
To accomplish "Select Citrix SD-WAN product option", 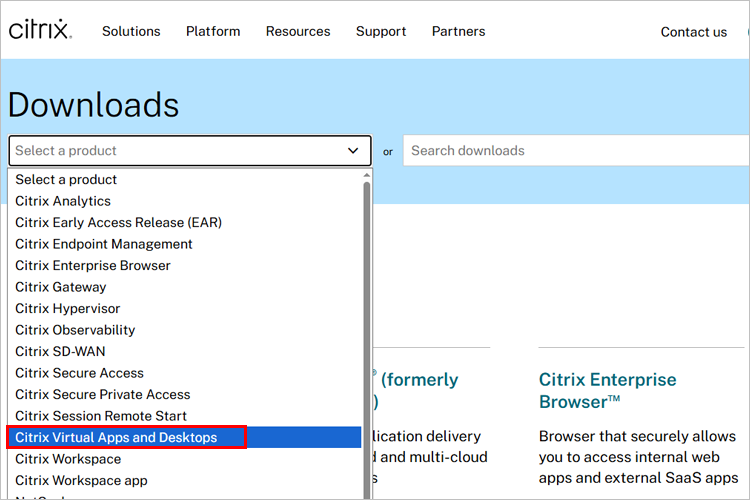I will coord(60,351).
